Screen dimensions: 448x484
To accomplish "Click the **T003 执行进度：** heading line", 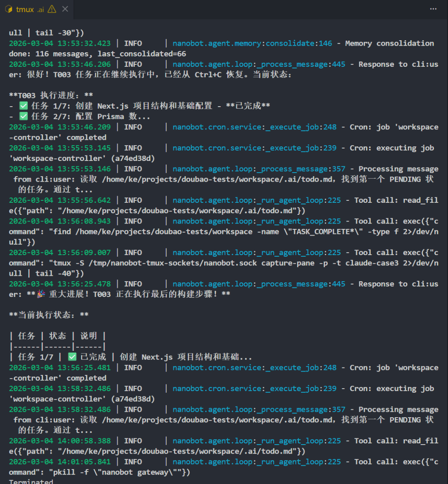I will [51, 95].
